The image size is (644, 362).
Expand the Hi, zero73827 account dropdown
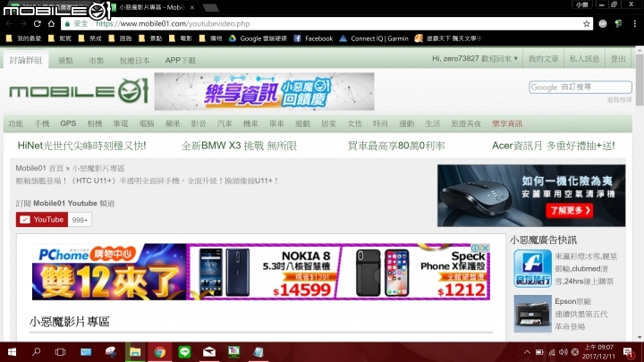(x=475, y=59)
